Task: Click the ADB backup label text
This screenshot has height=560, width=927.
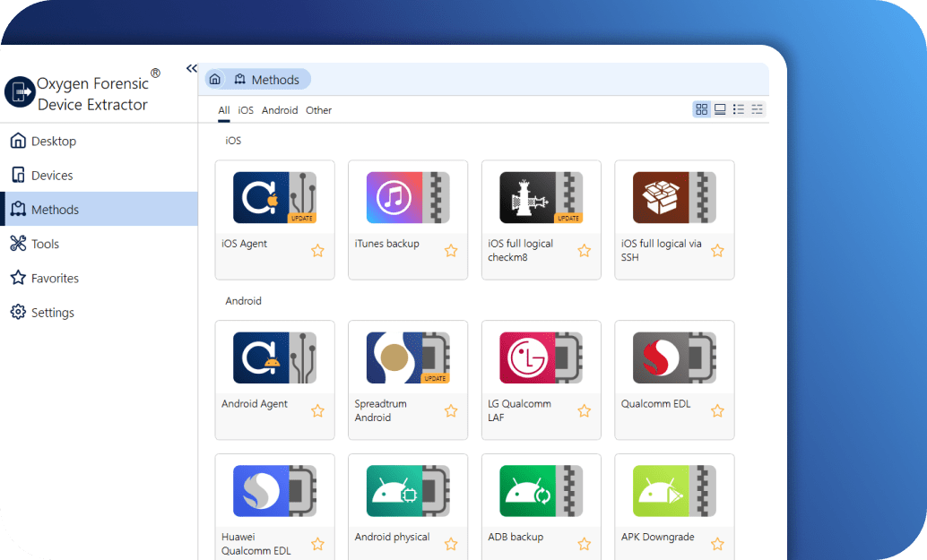Action: click(515, 537)
